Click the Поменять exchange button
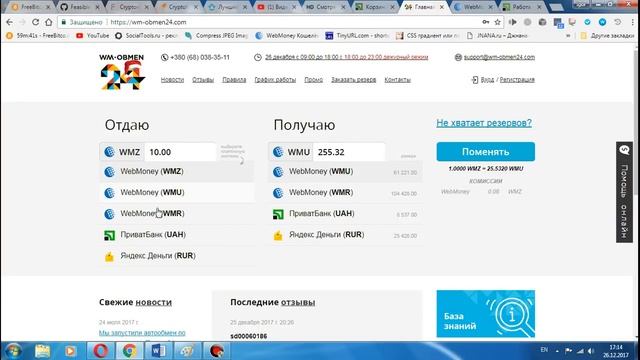Viewport: 640px width, 360px height. point(485,152)
